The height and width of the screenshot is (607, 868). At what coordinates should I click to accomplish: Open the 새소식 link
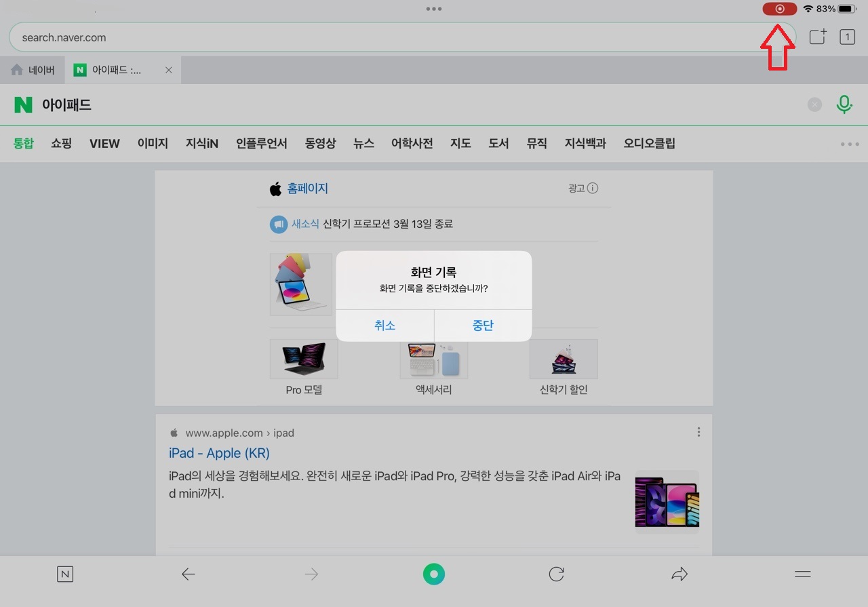[x=305, y=224]
